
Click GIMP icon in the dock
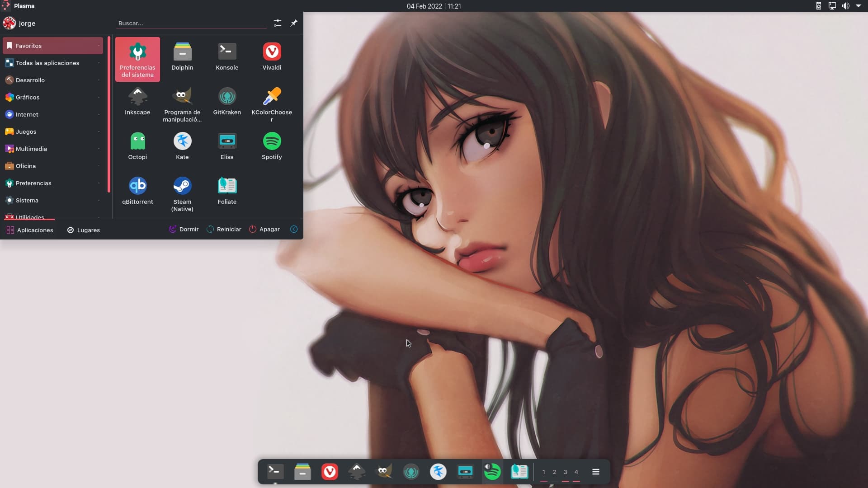pos(384,472)
